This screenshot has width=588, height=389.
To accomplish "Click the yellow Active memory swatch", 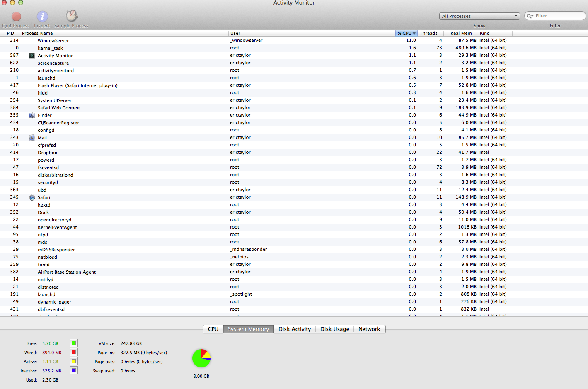I will (x=74, y=361).
